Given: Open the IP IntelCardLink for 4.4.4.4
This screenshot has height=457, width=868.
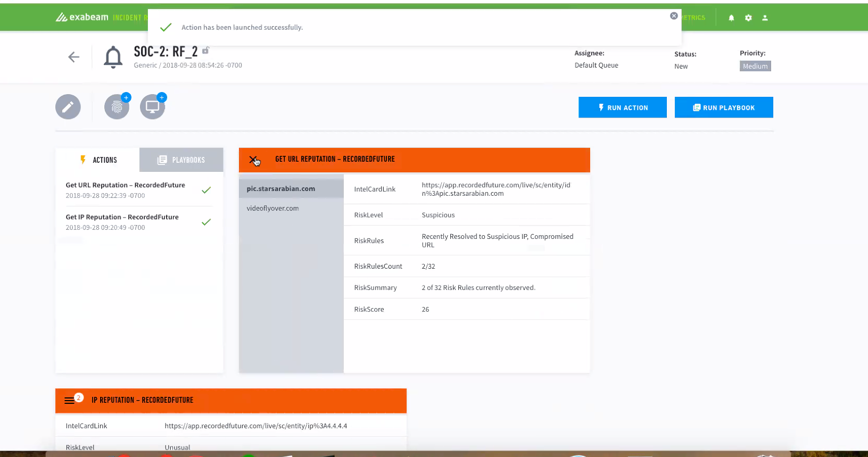Looking at the screenshot, I should coord(255,426).
